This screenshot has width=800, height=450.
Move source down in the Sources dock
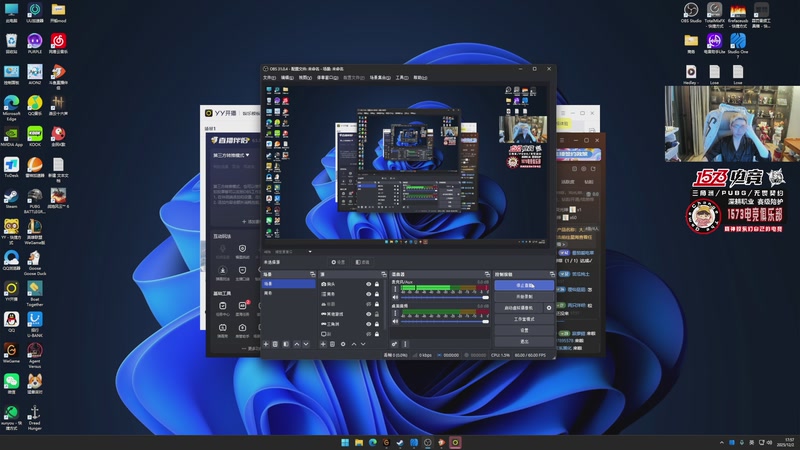pos(363,344)
